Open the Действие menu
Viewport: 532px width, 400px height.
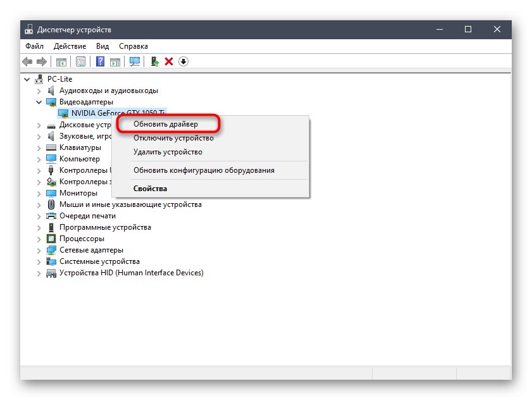70,46
